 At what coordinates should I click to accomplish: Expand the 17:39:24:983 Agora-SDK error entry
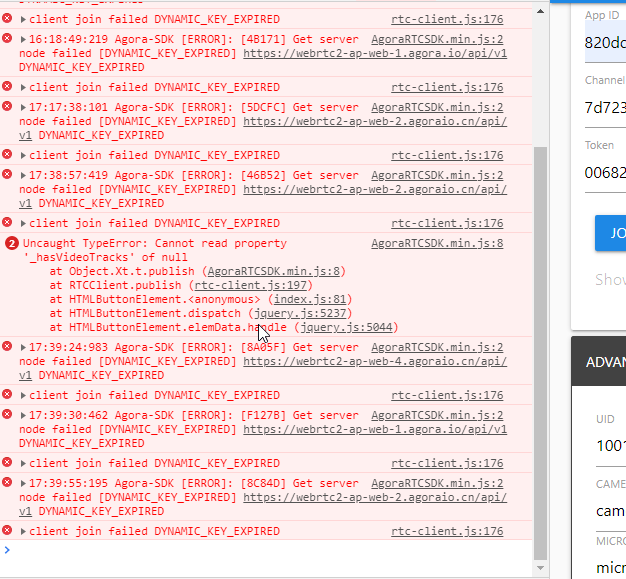pyautogui.click(x=23, y=347)
